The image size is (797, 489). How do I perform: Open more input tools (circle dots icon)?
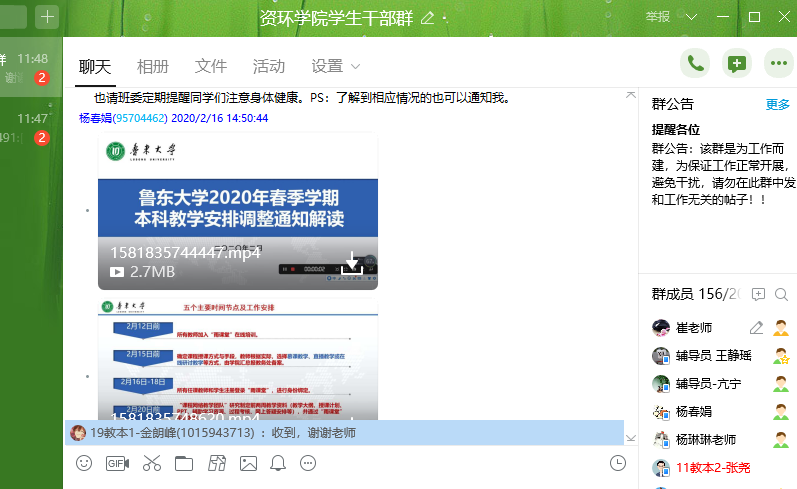tap(308, 463)
